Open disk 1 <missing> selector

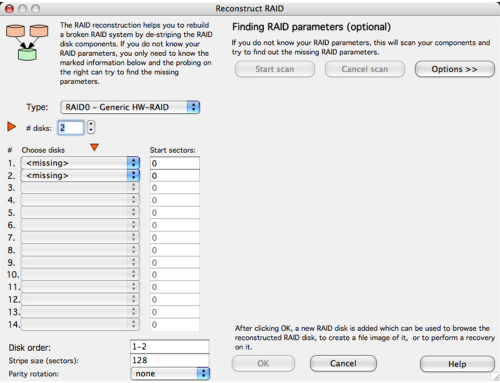point(80,163)
